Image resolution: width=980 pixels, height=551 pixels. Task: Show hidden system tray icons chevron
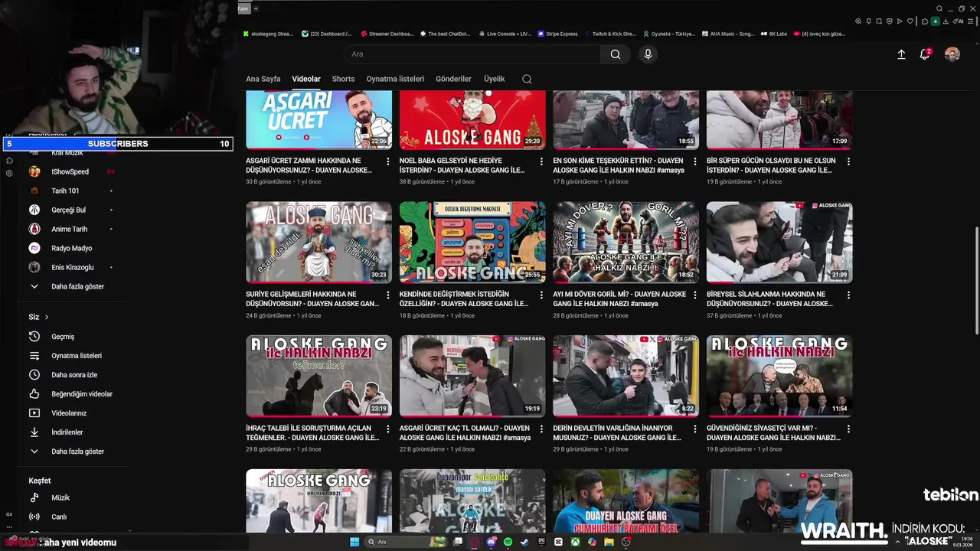coord(898,542)
